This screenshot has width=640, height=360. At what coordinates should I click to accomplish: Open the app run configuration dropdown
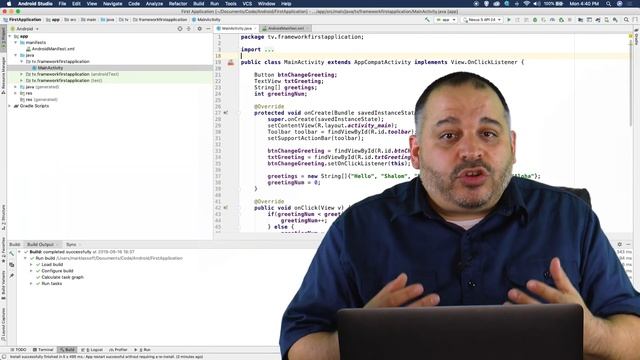coord(445,20)
